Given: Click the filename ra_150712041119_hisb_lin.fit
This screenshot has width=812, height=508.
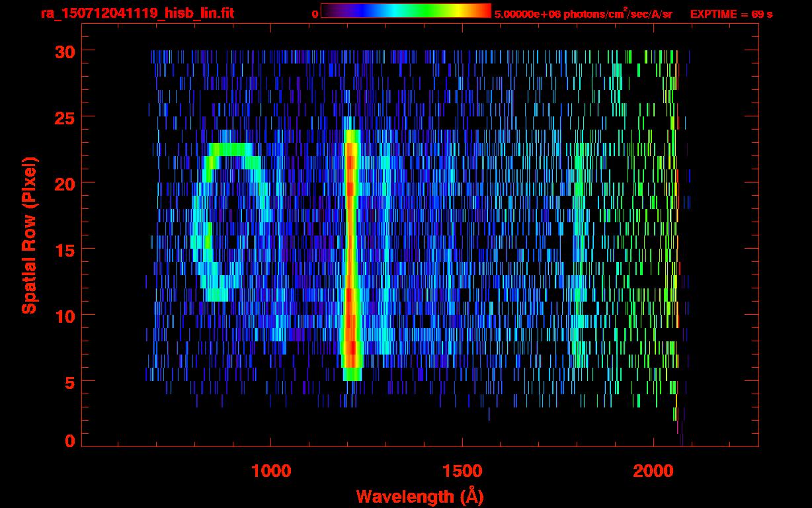Looking at the screenshot, I should 137,13.
